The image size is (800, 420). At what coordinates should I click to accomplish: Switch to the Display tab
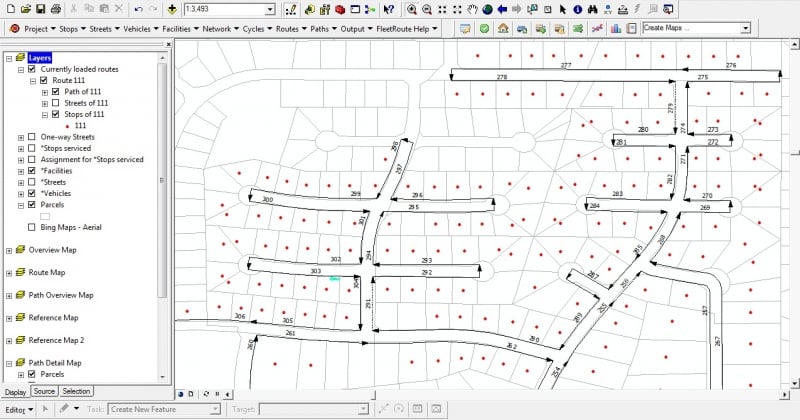click(x=15, y=392)
